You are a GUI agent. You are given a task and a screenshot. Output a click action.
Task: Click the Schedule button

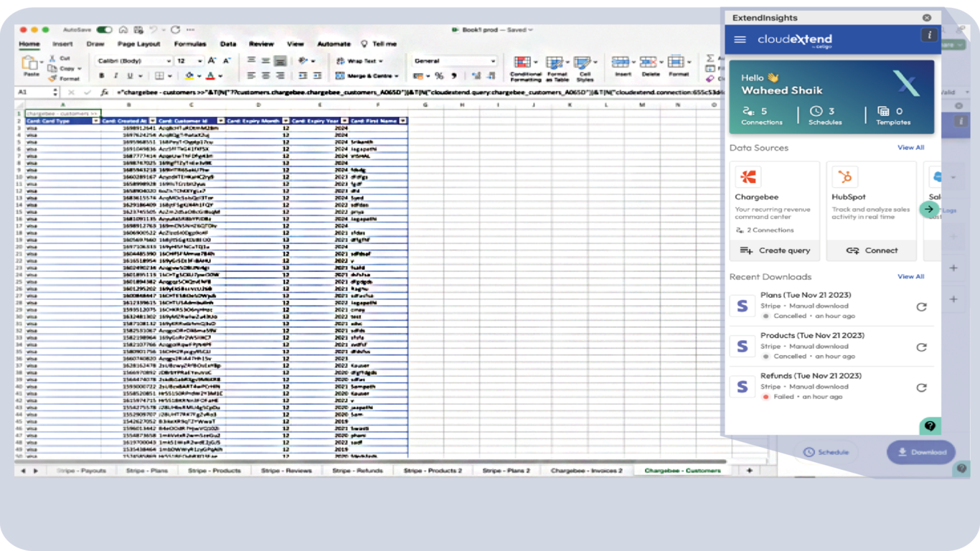coord(826,452)
